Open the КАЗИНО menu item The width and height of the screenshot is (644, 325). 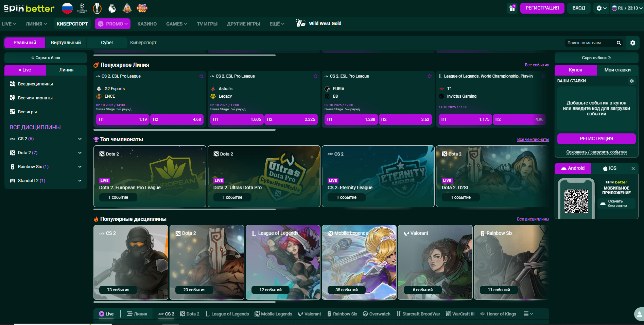coord(147,24)
